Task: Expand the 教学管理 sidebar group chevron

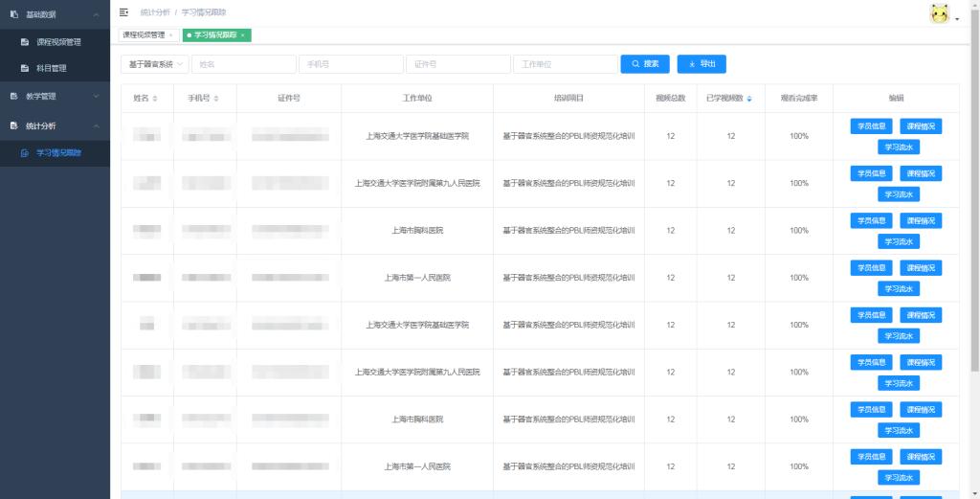Action: click(96, 97)
